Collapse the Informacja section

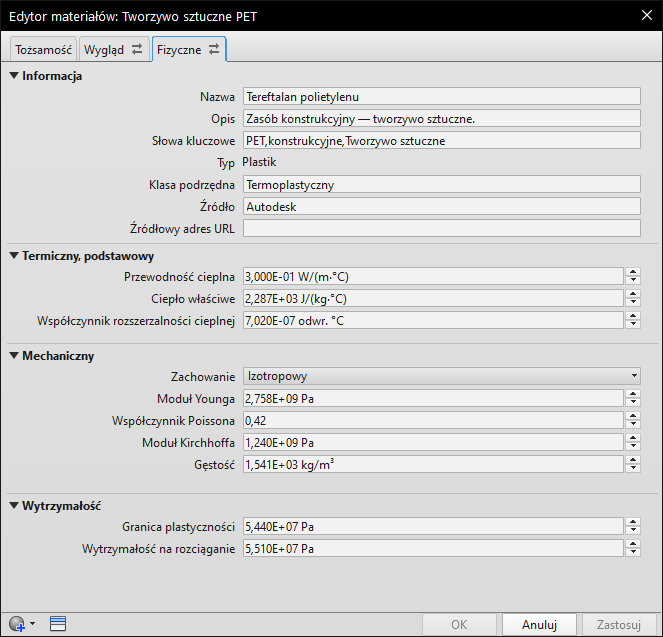[14, 76]
